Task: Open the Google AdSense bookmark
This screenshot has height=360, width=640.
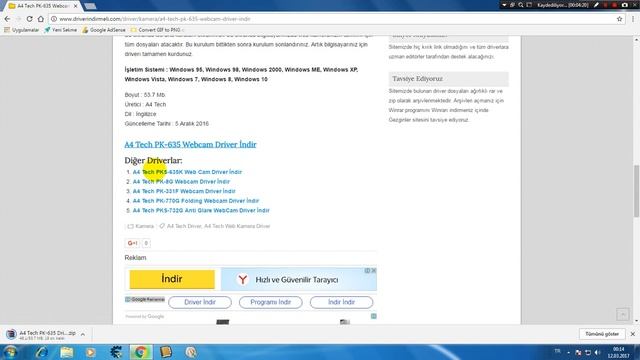Action: coord(104,30)
